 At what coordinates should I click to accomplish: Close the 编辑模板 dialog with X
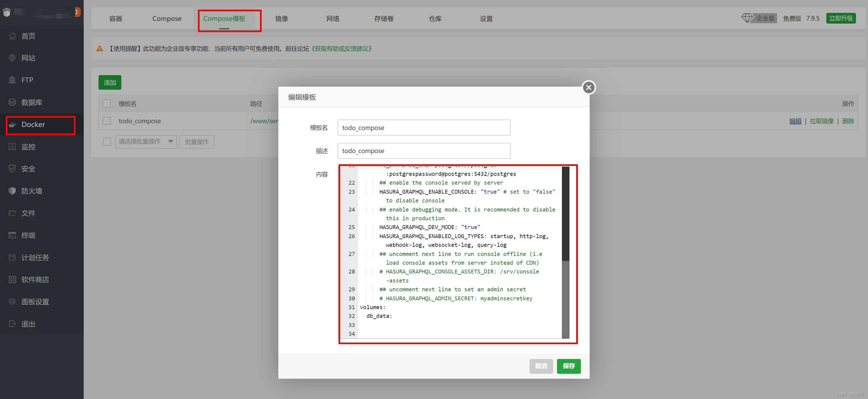point(589,87)
